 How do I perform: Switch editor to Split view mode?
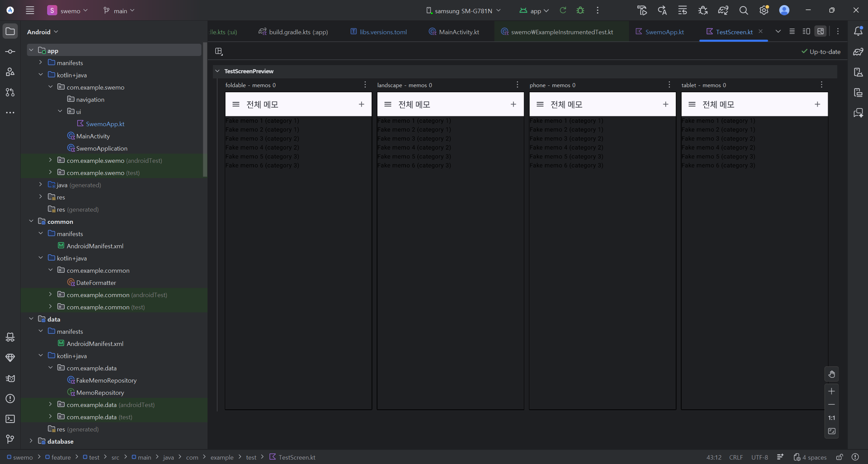[806, 32]
